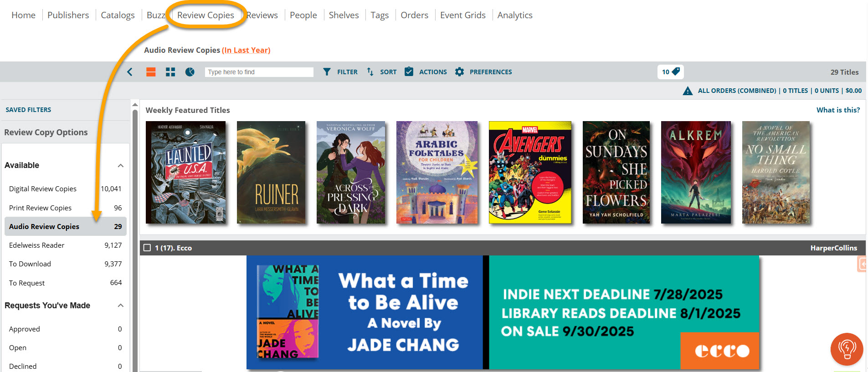
Task: Click the sidebar vertical scrollbar
Action: 135,228
